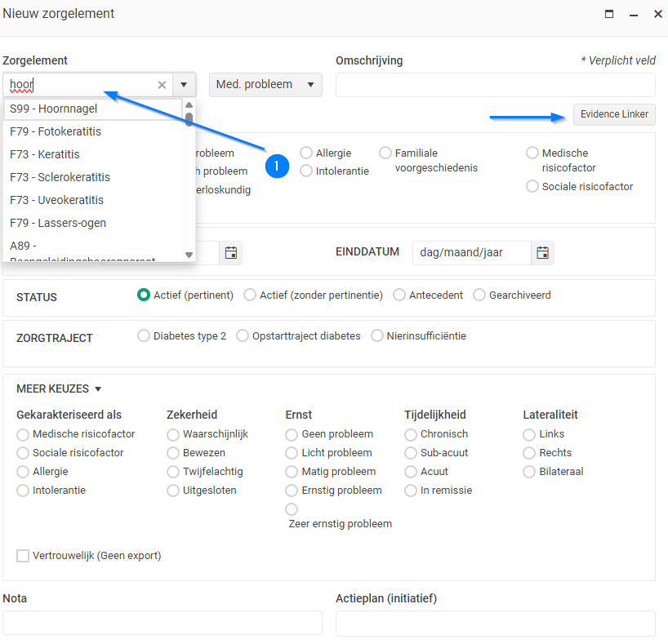Open the Med. probleem dropdown
Screen dimensions: 668x644
[265, 85]
